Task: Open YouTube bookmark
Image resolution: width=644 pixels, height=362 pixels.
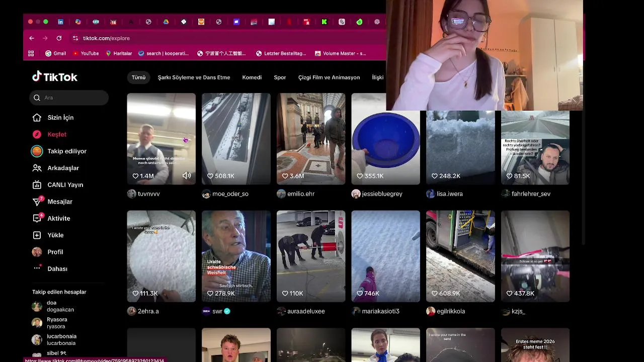Action: coord(86,53)
